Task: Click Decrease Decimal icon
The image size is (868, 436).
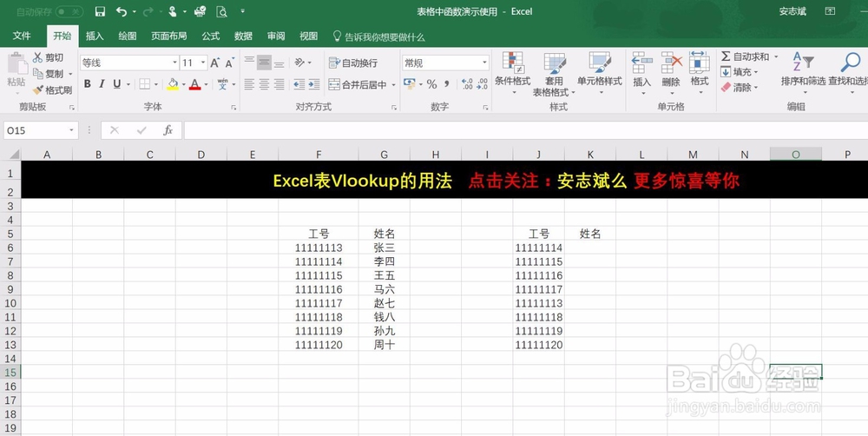Action: [x=482, y=84]
